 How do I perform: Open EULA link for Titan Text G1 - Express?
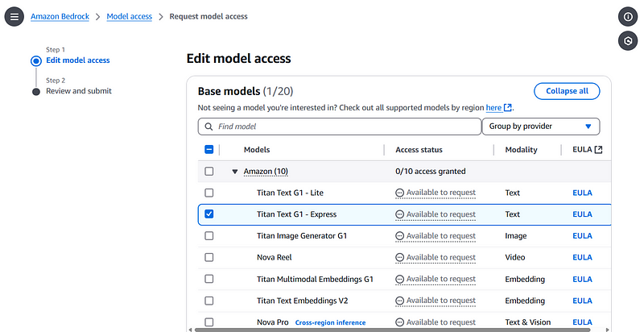click(x=582, y=214)
